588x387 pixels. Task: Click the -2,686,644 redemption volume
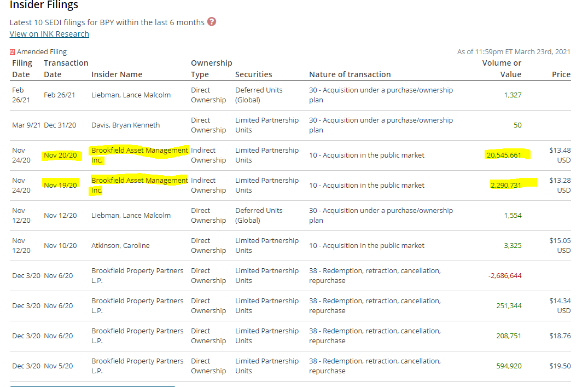tap(505, 275)
